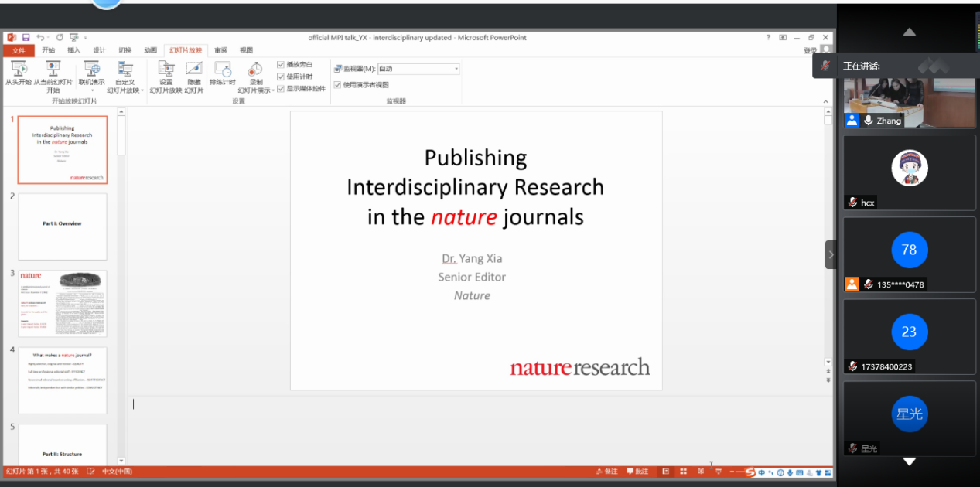Click the 'Senior Editor' text on slide
Image resolution: width=980 pixels, height=487 pixels.
coord(472,277)
